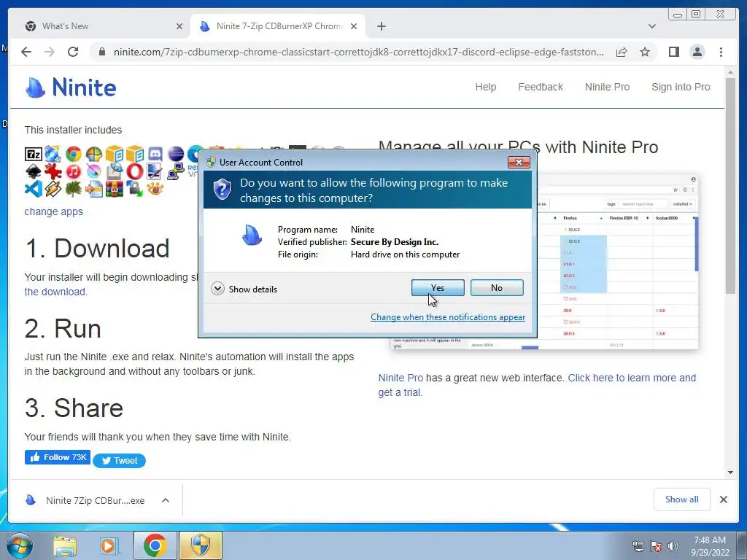Close the What's New tab
Viewport: 747px width, 560px height.
(x=179, y=26)
